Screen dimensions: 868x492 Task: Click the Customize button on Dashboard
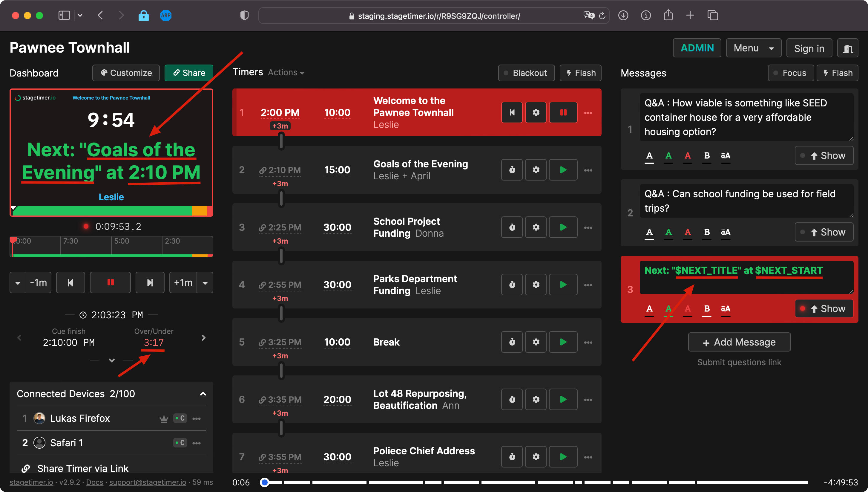tap(125, 73)
